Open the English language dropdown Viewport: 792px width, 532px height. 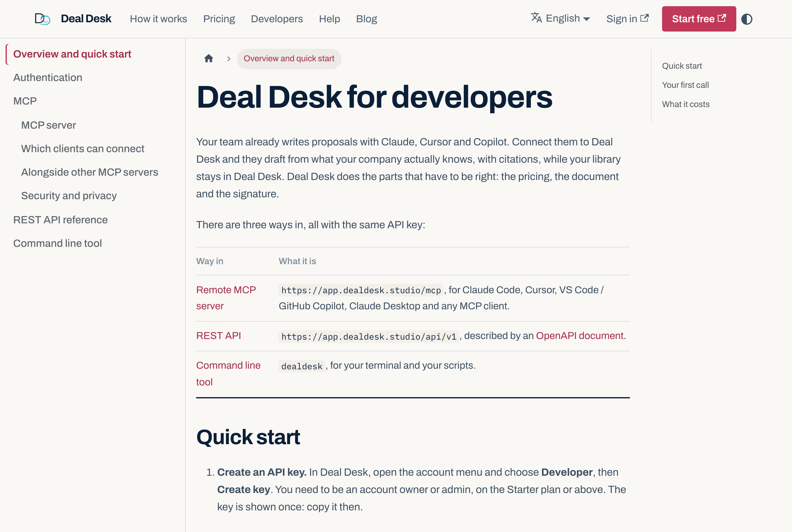[x=561, y=18]
